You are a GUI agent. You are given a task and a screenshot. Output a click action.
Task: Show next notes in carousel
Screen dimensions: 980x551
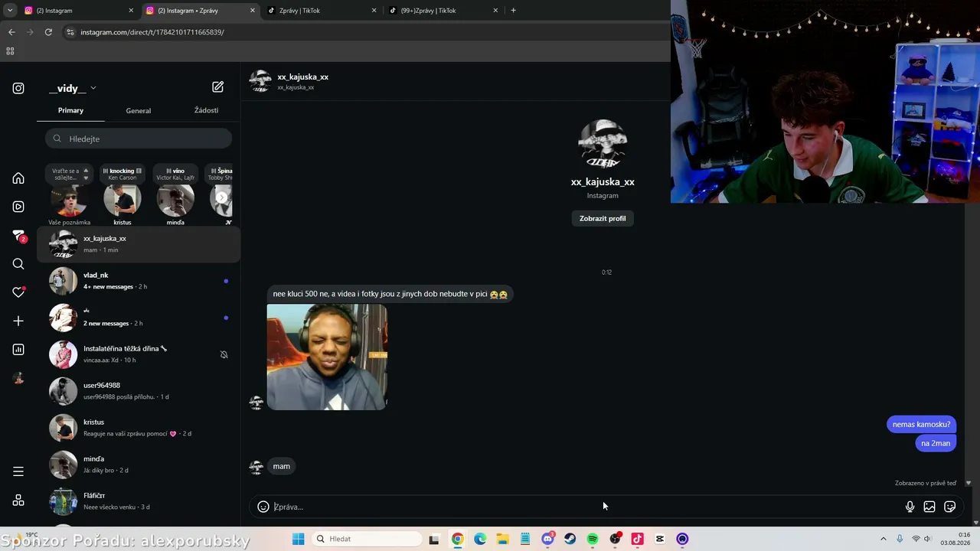pos(222,197)
